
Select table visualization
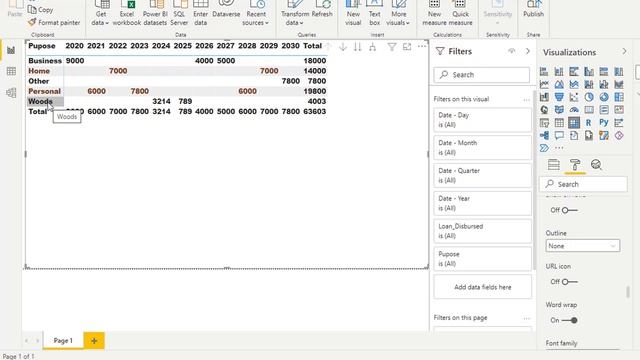click(559, 122)
